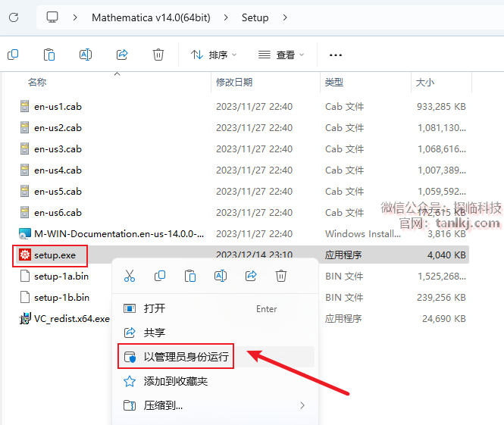The width and height of the screenshot is (504, 425).
Task: Click the en-us3.cab file name
Action: point(58,148)
